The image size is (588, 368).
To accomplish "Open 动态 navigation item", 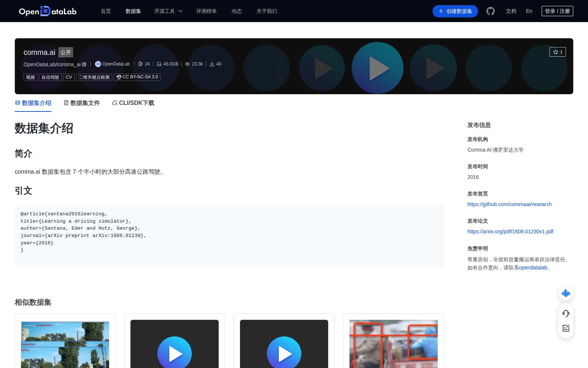I will tap(237, 11).
